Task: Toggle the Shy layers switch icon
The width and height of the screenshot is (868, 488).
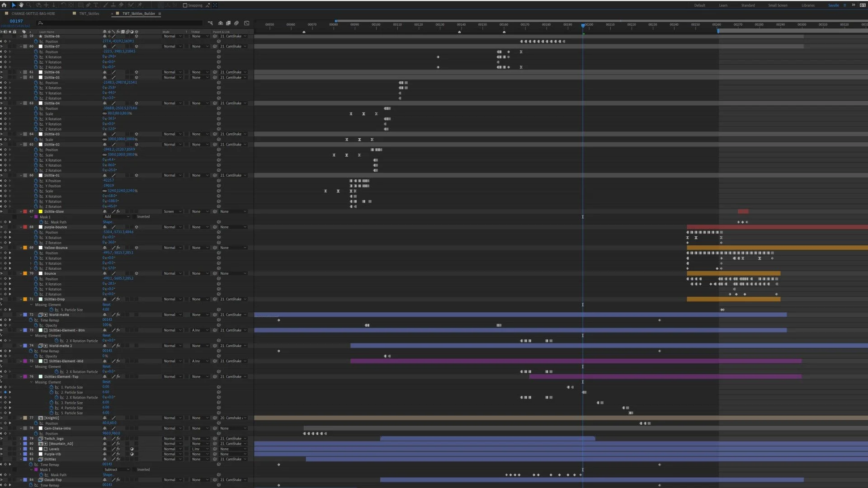Action: (221, 23)
